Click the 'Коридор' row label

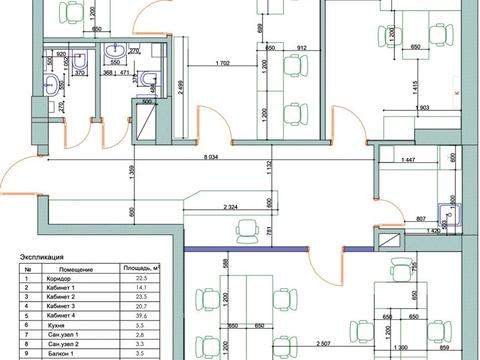coord(59,278)
